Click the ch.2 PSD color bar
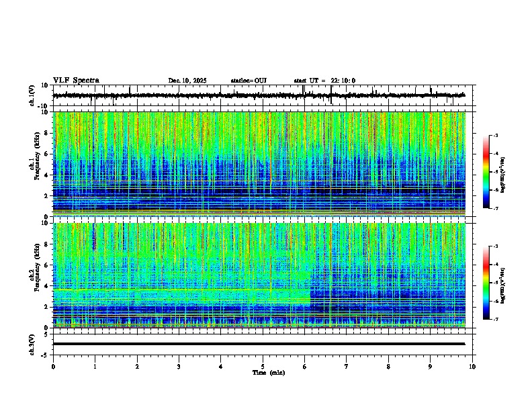 (486, 283)
